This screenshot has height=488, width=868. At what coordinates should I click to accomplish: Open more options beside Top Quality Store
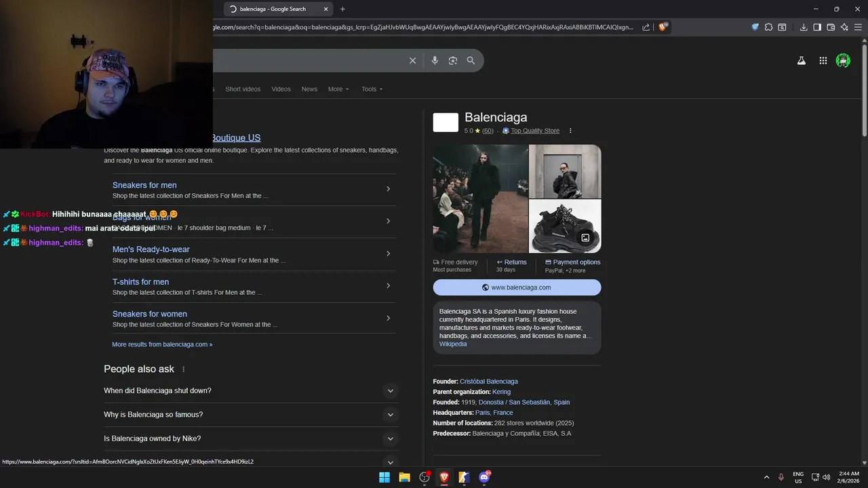(x=570, y=131)
